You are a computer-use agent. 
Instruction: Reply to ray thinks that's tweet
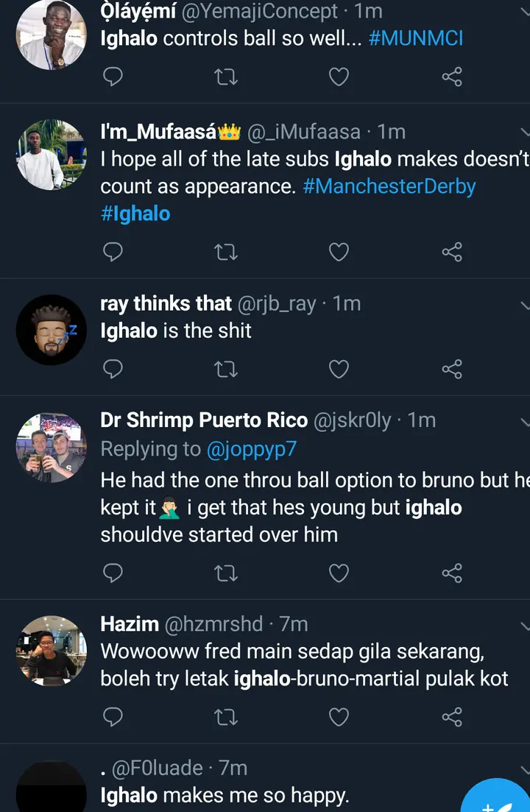click(113, 369)
